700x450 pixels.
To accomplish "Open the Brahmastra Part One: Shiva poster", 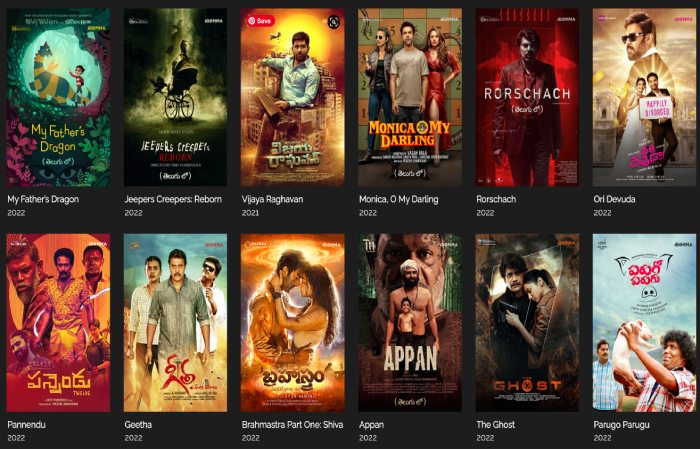I will [293, 323].
